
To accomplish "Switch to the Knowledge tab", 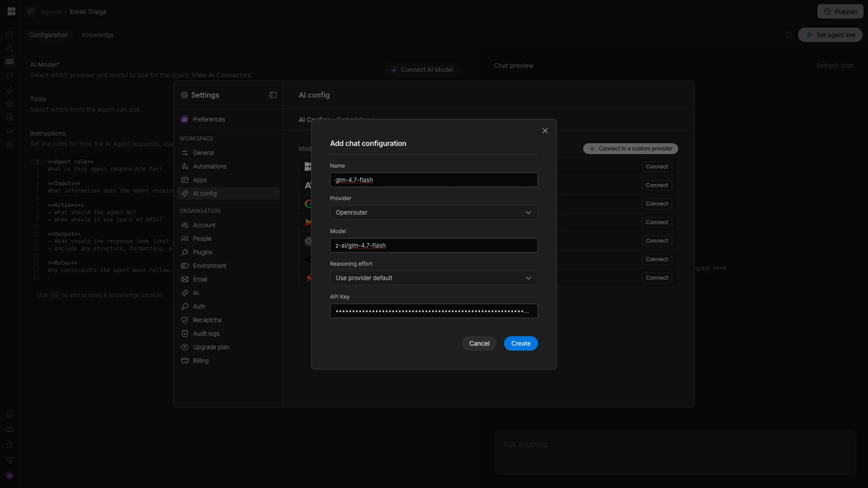I will [x=98, y=35].
